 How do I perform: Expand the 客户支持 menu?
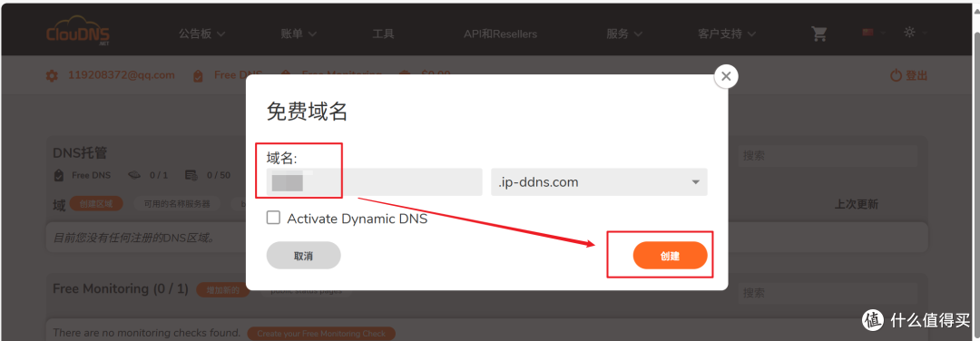[727, 34]
